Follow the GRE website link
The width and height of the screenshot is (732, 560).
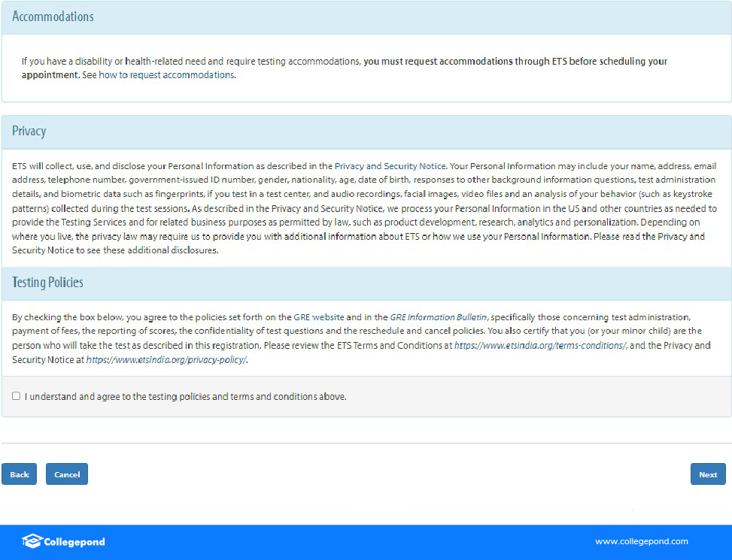tap(313, 318)
